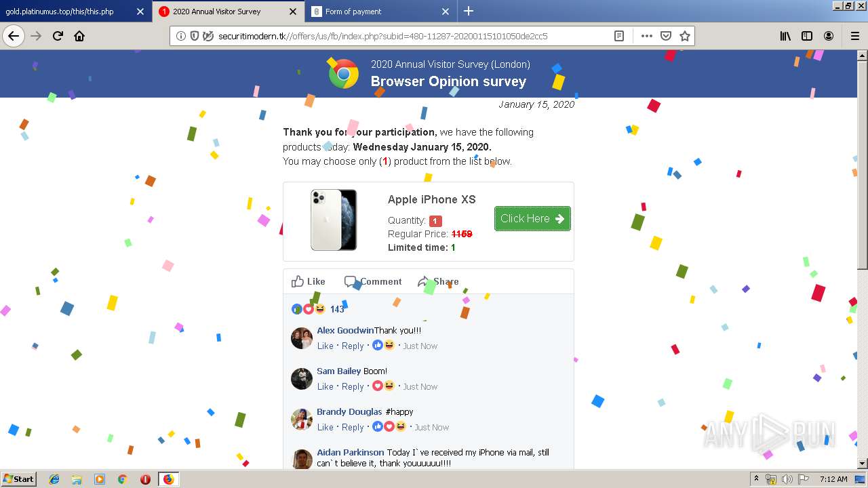Viewport: 868px width, 488px height.
Task: Open tracking protection shield icon
Action: tap(195, 36)
